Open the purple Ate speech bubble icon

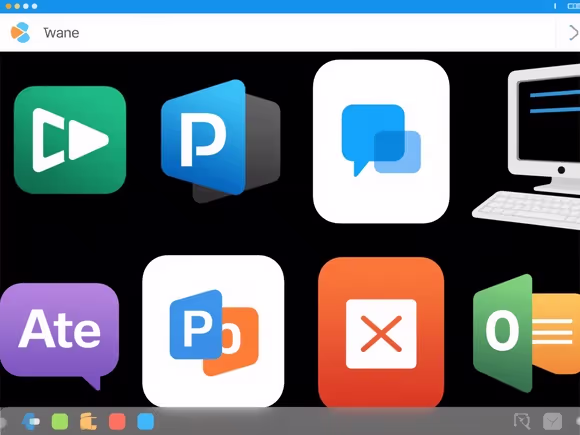(60, 336)
